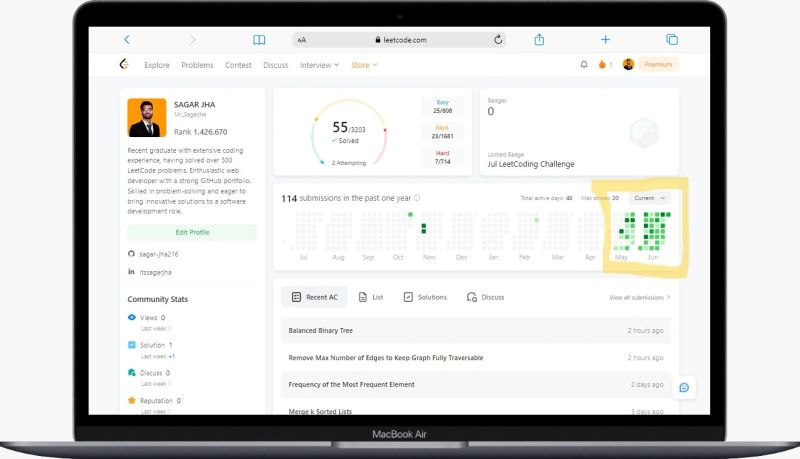Screen dimensions: 800x459
Task: Open the notifications bell
Action: tap(584, 64)
